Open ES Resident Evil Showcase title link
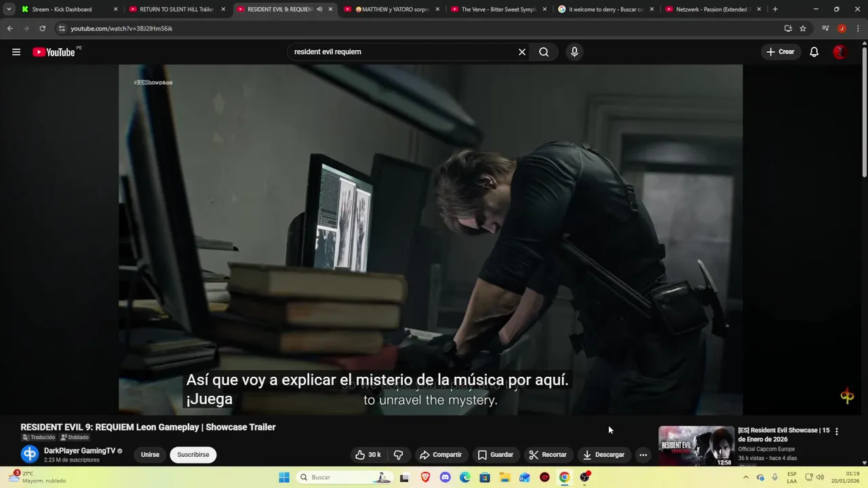This screenshot has width=868, height=488. point(783,434)
